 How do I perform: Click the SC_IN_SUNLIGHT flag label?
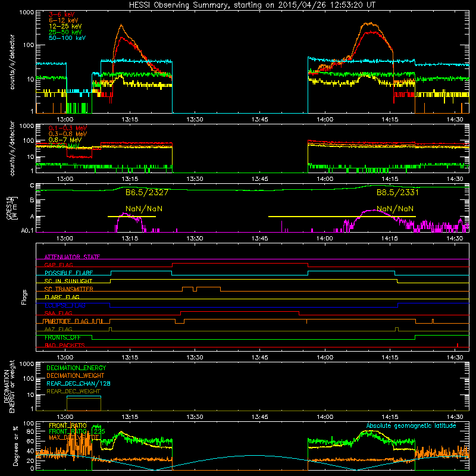(x=68, y=281)
